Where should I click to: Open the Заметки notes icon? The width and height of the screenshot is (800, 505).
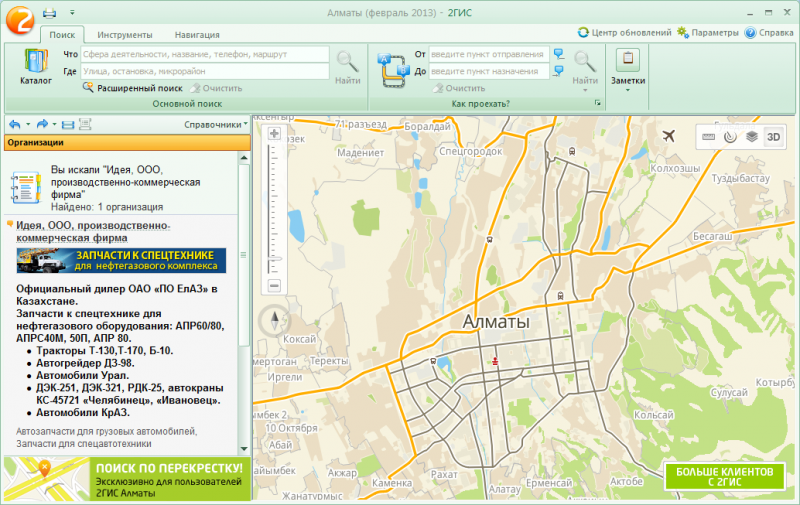[628, 60]
